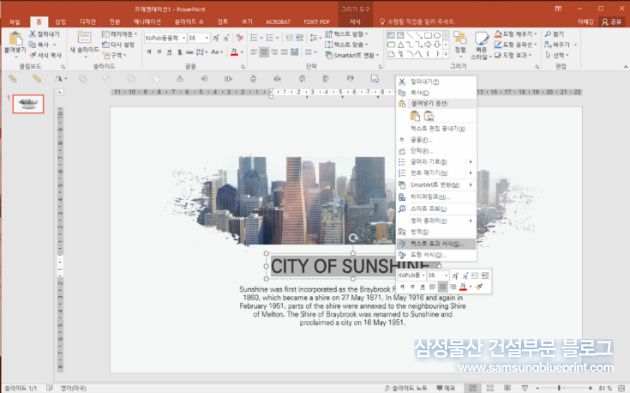This screenshot has width=630, height=393.
Task: Toggle bold in the ribbon font group
Action: click(149, 52)
